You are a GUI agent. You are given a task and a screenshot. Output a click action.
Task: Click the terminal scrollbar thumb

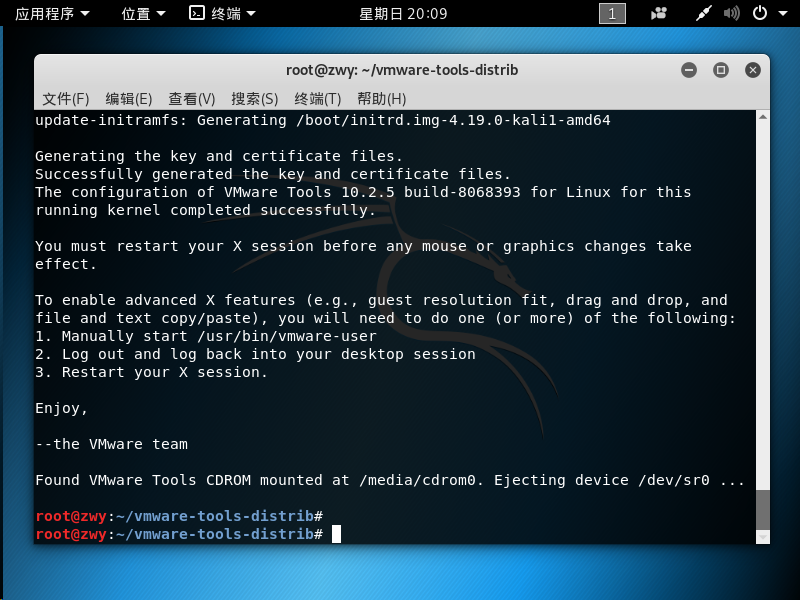click(x=763, y=510)
